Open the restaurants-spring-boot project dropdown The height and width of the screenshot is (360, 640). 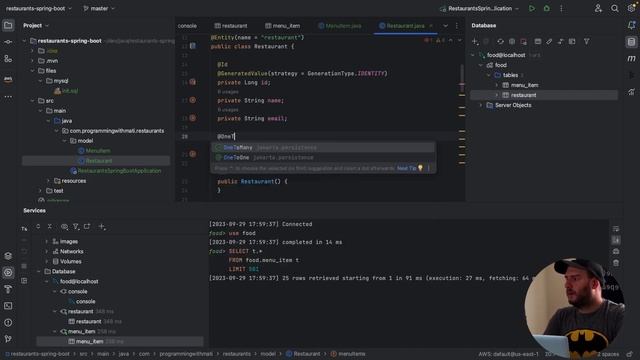point(38,8)
